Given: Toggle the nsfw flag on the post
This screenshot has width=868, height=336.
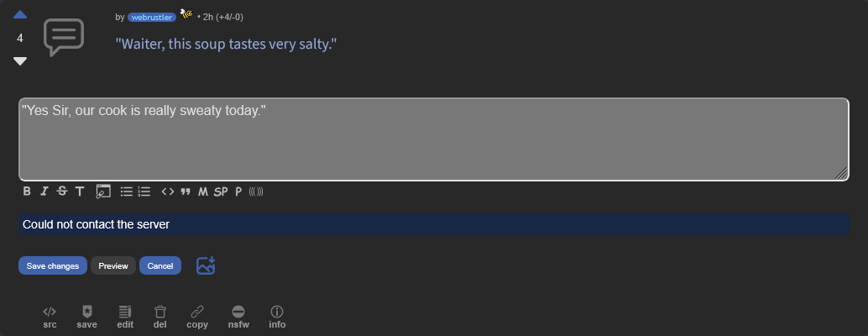Looking at the screenshot, I should [238, 316].
